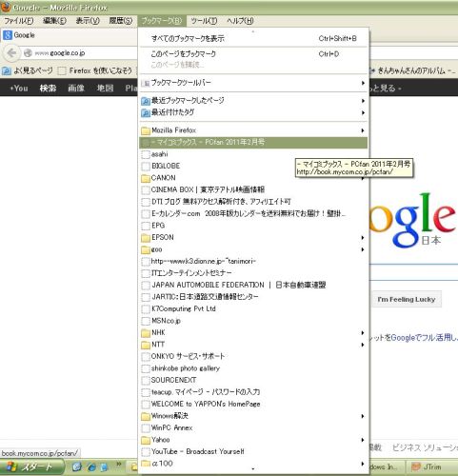The width and height of the screenshot is (458, 476).
Task: Expand 最近ブックマークしたページ submenu
Action: click(x=253, y=101)
